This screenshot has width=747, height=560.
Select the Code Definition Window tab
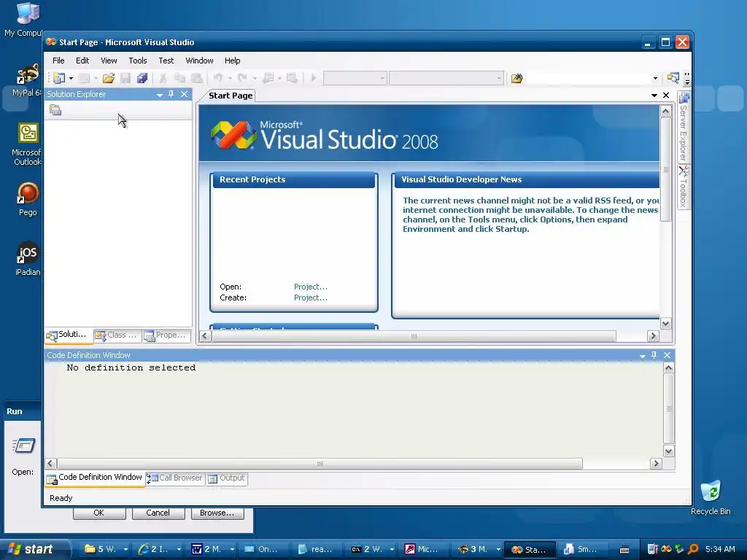pyautogui.click(x=95, y=478)
